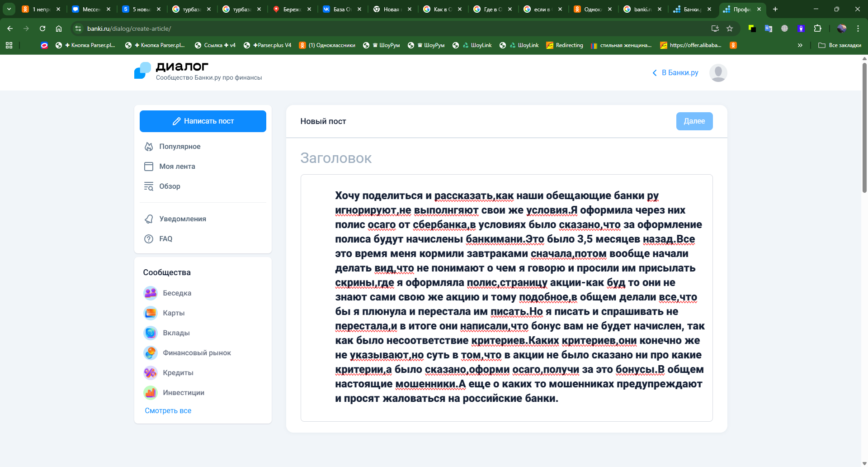Click the page vertical scrollbar thumb

[x=864, y=128]
